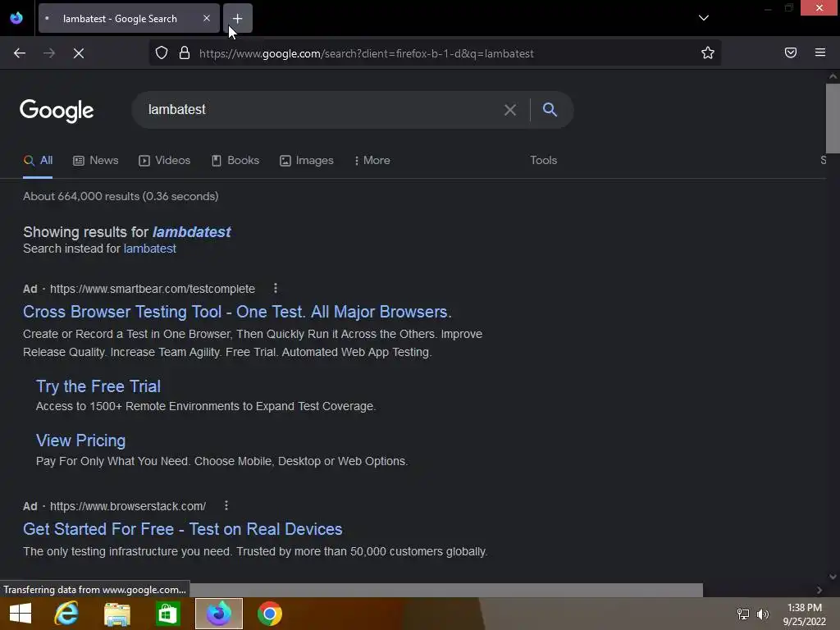This screenshot has width=840, height=630.
Task: Select the All results tab
Action: [38, 161]
